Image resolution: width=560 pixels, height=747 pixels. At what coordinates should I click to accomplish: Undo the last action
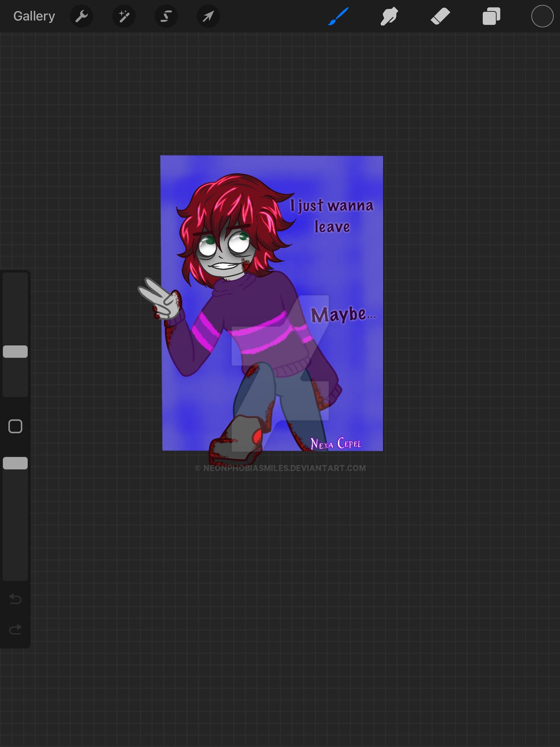pyautogui.click(x=15, y=598)
